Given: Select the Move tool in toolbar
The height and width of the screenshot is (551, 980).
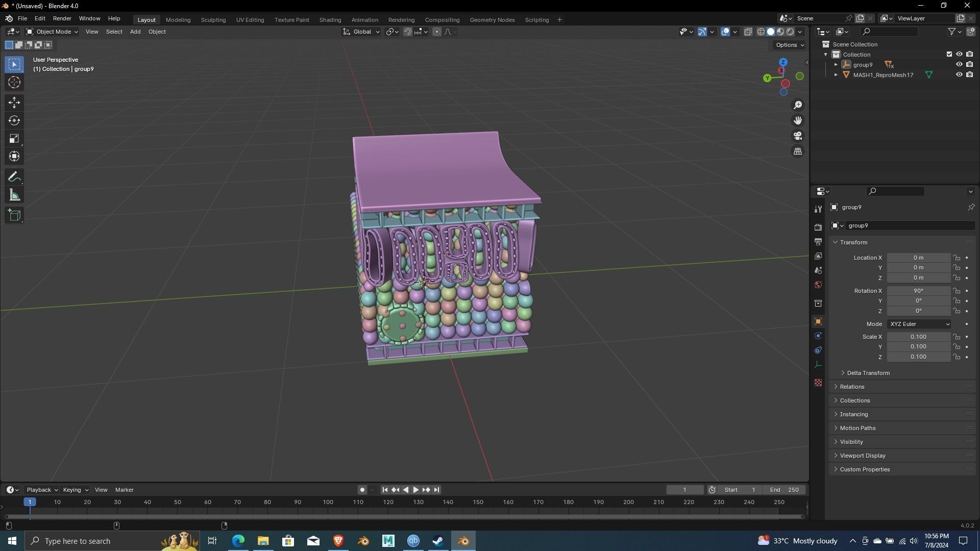Looking at the screenshot, I should (14, 103).
